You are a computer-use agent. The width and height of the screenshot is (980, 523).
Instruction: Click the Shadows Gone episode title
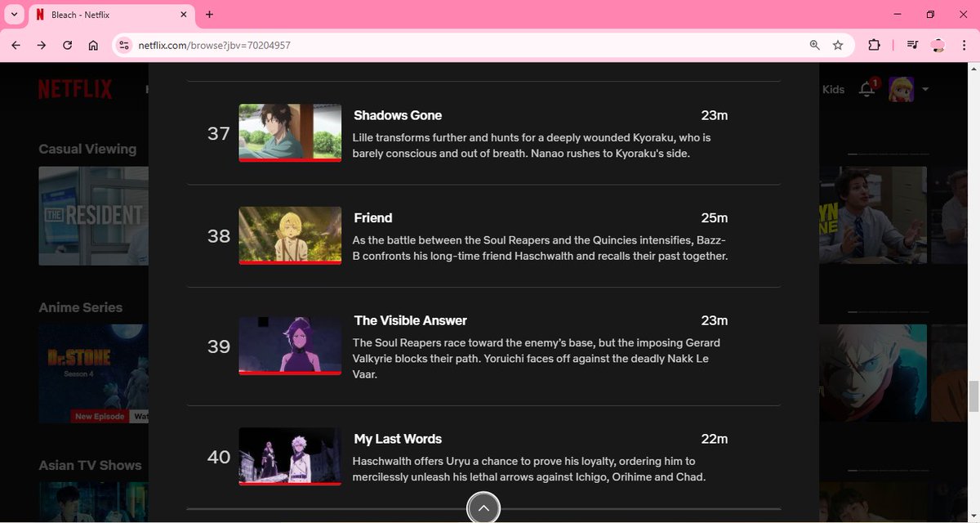click(x=398, y=115)
